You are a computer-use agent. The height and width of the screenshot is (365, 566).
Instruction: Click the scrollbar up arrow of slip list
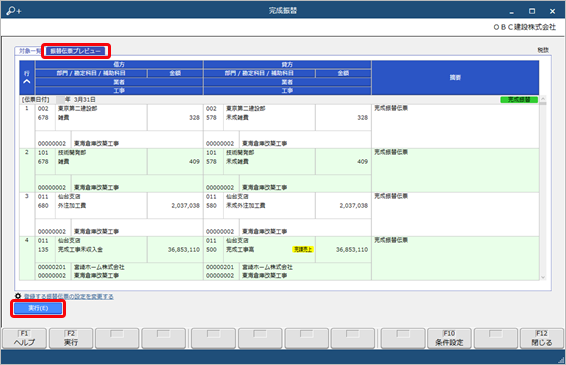[x=543, y=99]
